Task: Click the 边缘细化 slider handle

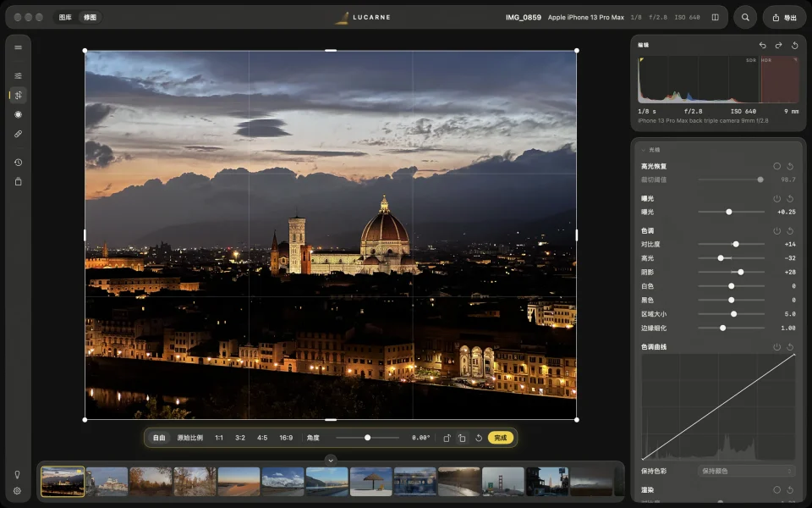Action: [723, 329]
